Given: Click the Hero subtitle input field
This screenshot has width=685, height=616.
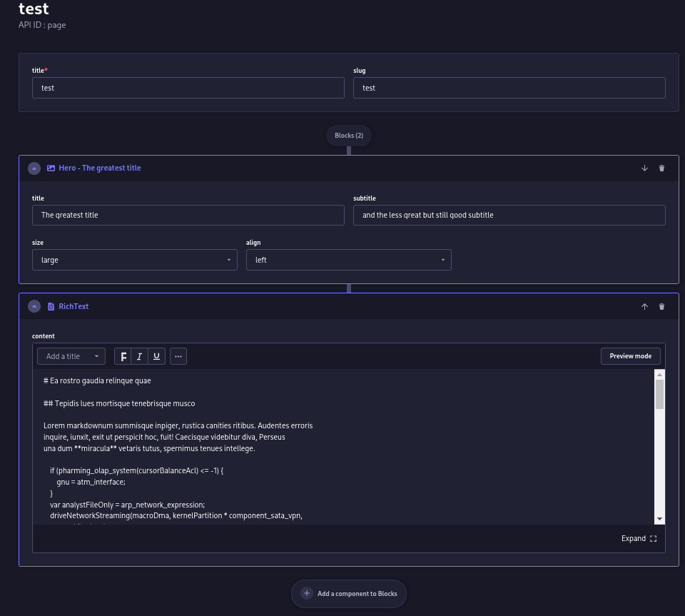Looking at the screenshot, I should (x=509, y=215).
